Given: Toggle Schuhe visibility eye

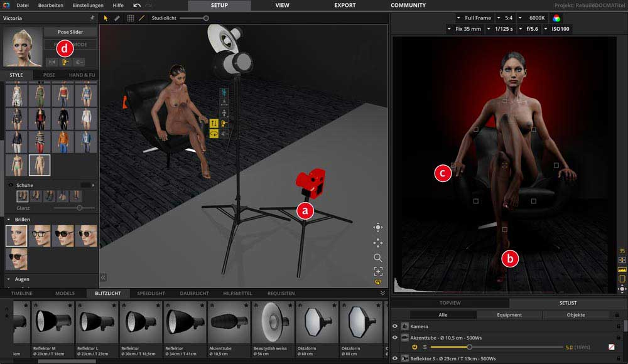Looking at the screenshot, I should tap(11, 185).
